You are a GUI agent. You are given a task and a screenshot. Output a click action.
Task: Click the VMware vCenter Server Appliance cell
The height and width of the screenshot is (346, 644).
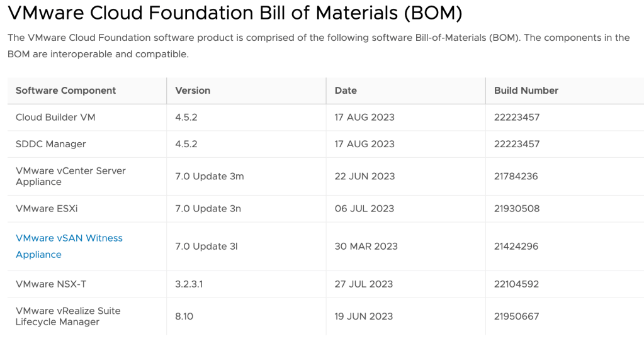tap(71, 176)
